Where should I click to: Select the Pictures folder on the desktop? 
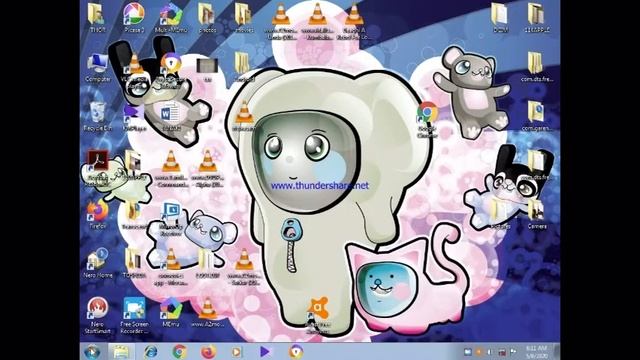pos(500,214)
